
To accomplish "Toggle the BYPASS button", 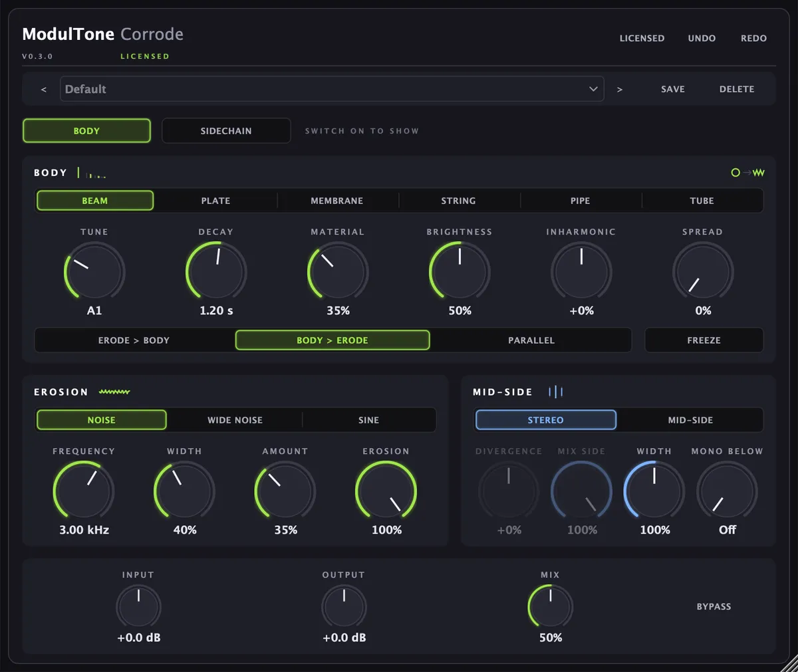I will click(x=714, y=607).
